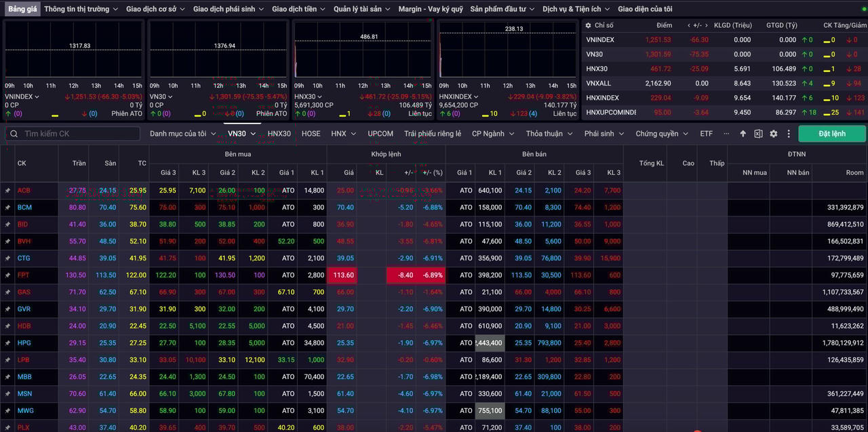Toggle the pin on FPT row
This screenshot has height=432, width=868.
click(7, 275)
